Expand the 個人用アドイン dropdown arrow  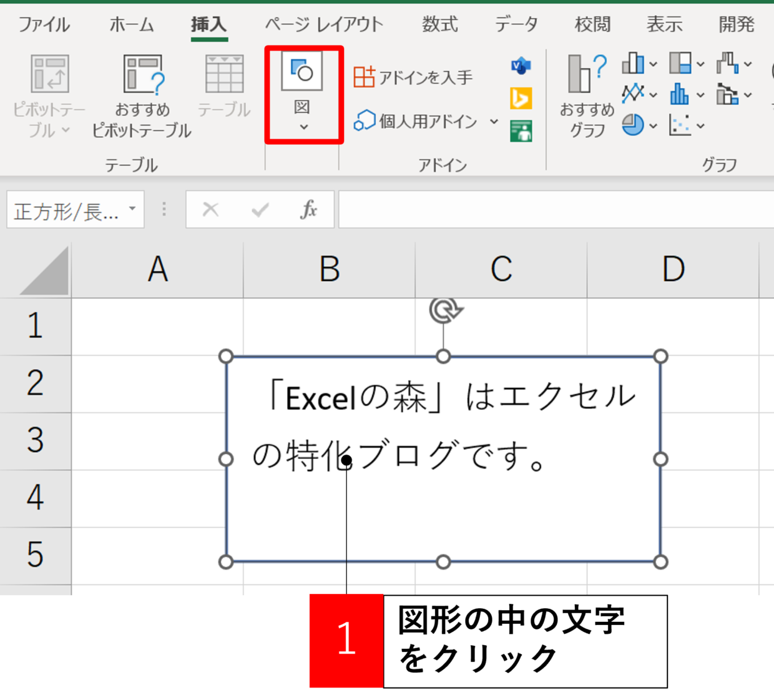494,121
